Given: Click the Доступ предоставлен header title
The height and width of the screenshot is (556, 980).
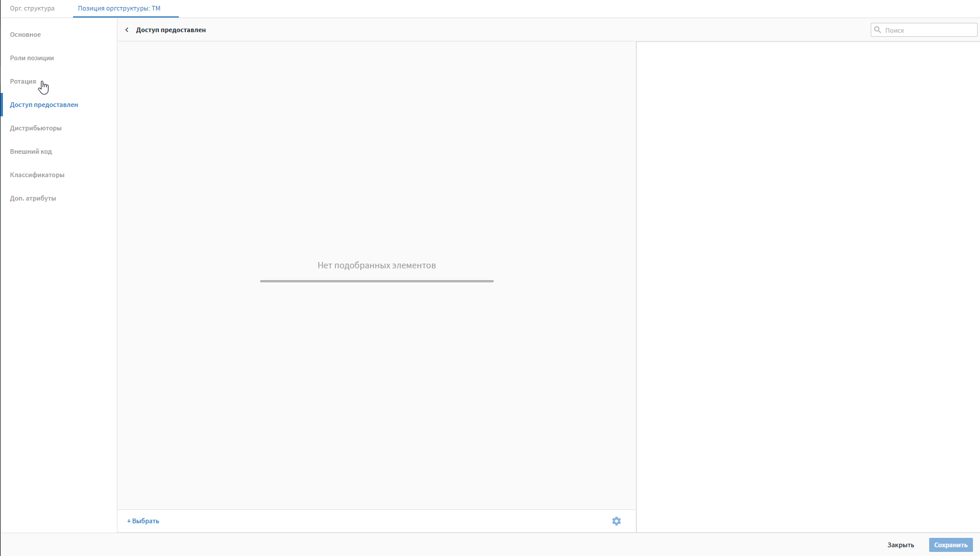Looking at the screenshot, I should pyautogui.click(x=171, y=30).
